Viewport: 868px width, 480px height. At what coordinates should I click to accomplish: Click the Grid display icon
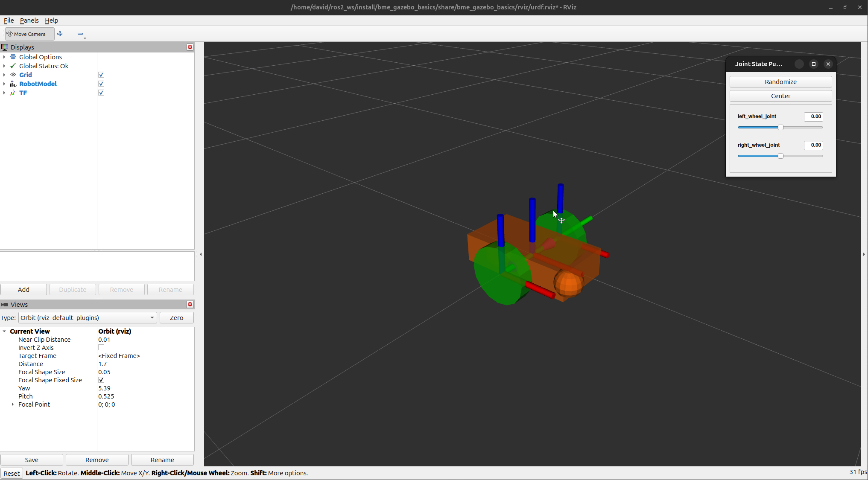(x=13, y=75)
